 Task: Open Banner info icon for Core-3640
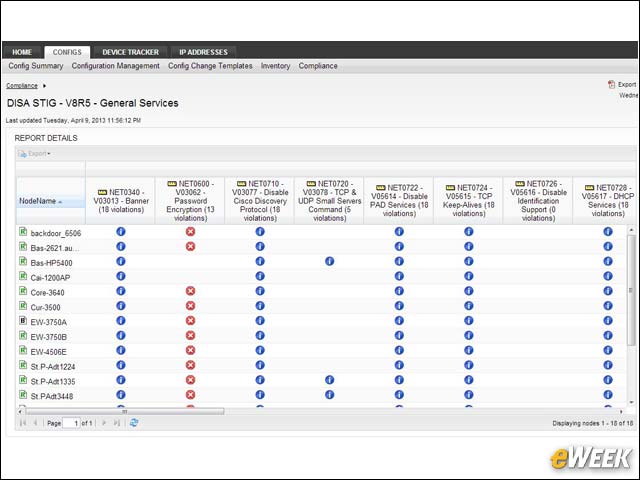(x=121, y=291)
